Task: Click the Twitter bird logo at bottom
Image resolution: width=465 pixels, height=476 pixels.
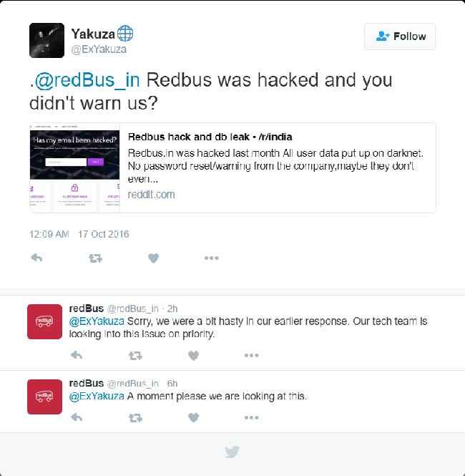Action: click(x=232, y=452)
